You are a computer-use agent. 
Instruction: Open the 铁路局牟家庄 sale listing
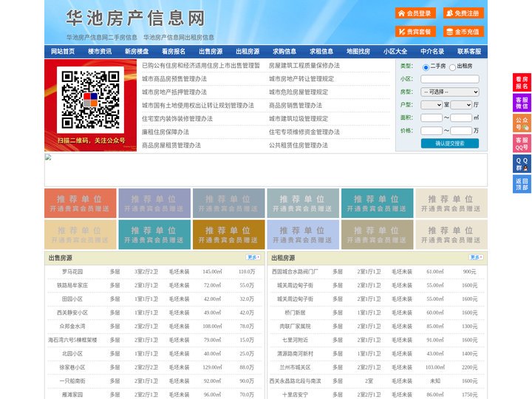pyautogui.click(x=72, y=285)
